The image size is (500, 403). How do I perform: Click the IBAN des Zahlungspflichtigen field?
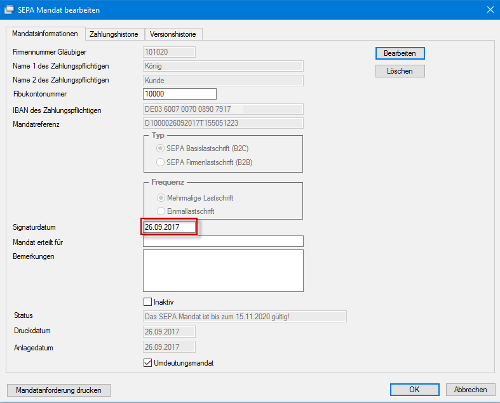tap(223, 109)
